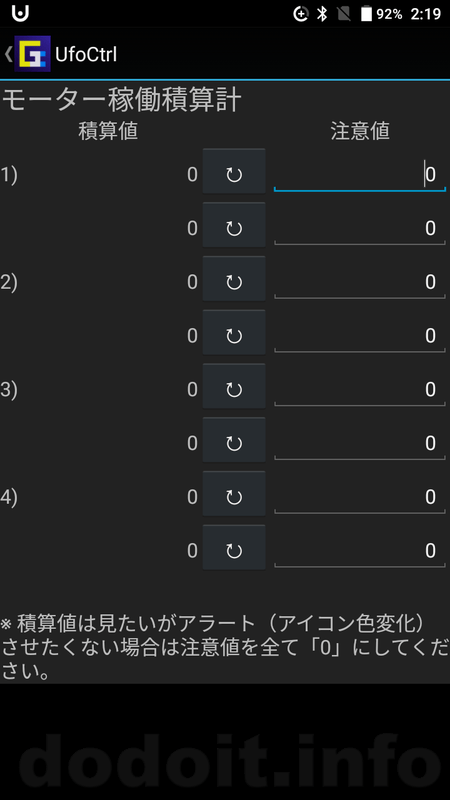Reset the second counter of motor 4
This screenshot has height=800, width=450.
(x=234, y=548)
